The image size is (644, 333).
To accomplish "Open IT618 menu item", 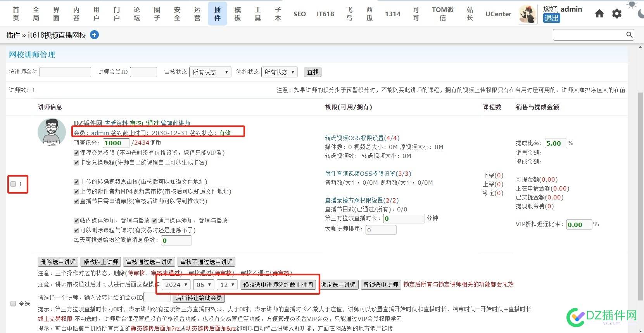I will [325, 14].
